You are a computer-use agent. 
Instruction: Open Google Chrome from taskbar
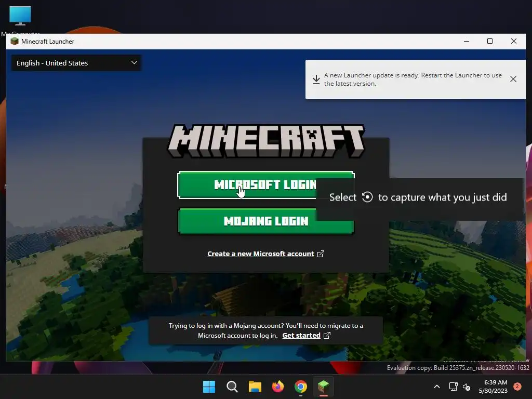pyautogui.click(x=301, y=387)
